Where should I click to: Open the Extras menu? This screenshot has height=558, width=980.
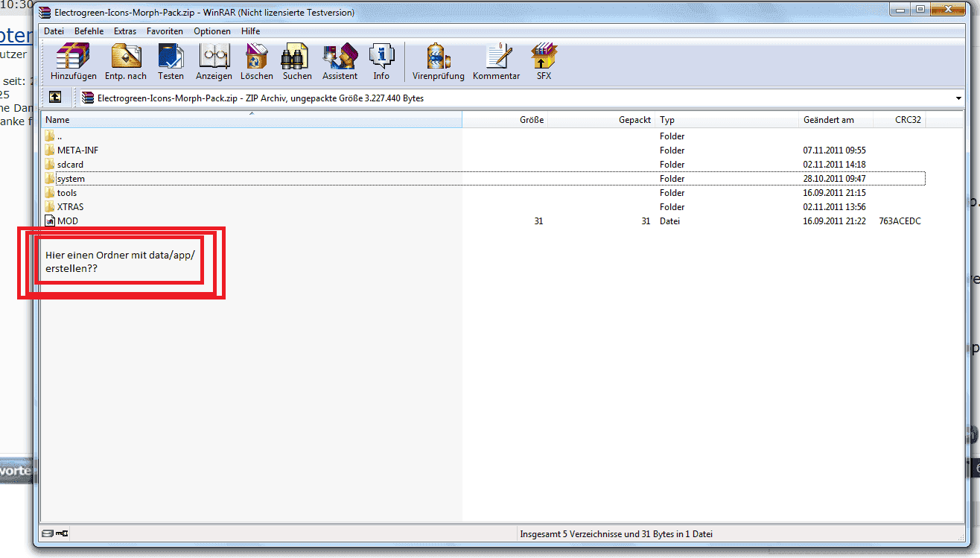point(125,31)
